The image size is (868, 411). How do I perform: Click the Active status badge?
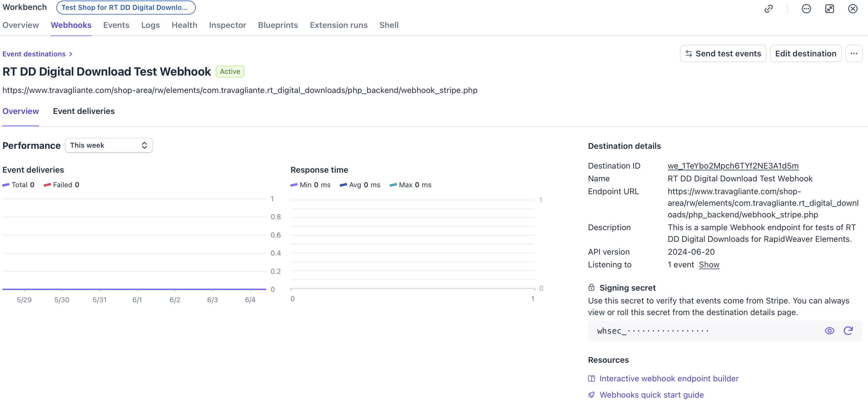pyautogui.click(x=230, y=72)
